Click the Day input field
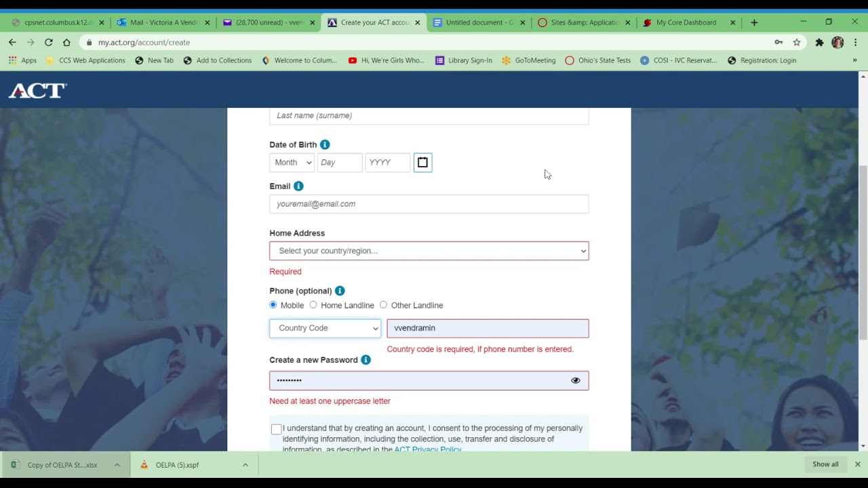Viewport: 868px width, 488px height. pyautogui.click(x=340, y=163)
